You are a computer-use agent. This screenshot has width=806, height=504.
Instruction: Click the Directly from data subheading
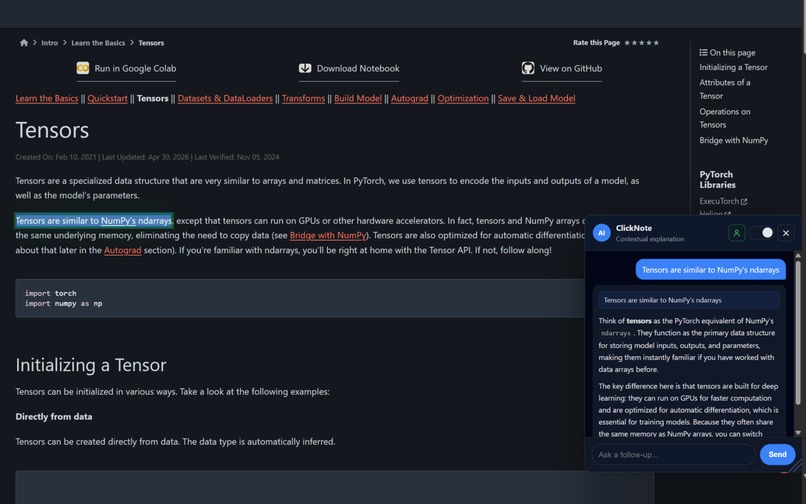[x=54, y=417]
